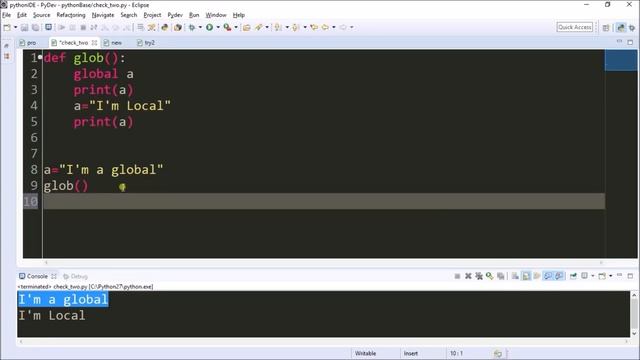Screen dimensions: 640x360
Task: Open the Run configurations dropdown arrow
Action: (218, 27)
